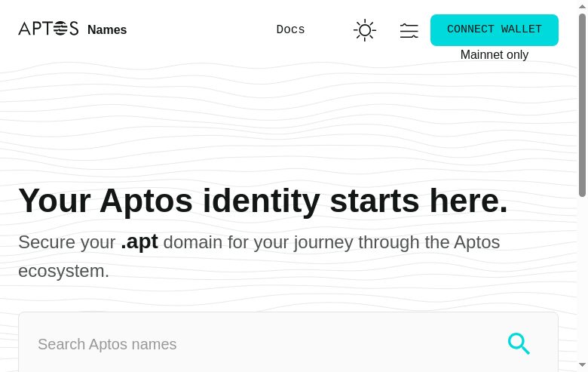Click the Connect Wallet button
588x372 pixels.
(x=495, y=30)
